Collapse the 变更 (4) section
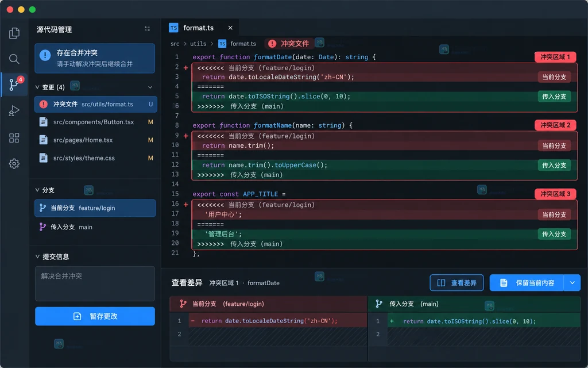This screenshot has width=588, height=368. (37, 87)
